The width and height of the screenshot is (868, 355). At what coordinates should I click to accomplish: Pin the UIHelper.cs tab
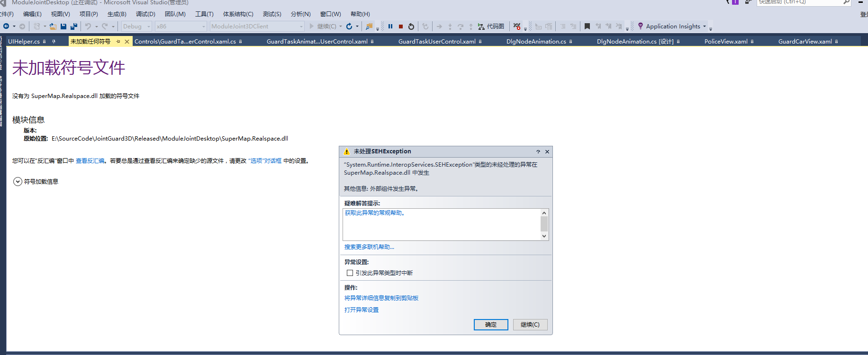pos(54,42)
